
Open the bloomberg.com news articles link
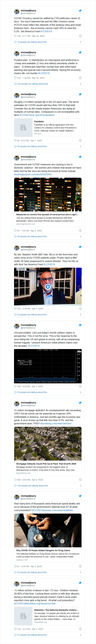click(57, 424)
